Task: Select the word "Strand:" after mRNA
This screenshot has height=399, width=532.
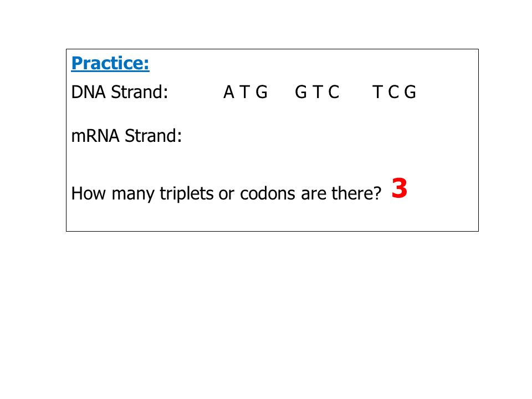Action: pyautogui.click(x=154, y=136)
